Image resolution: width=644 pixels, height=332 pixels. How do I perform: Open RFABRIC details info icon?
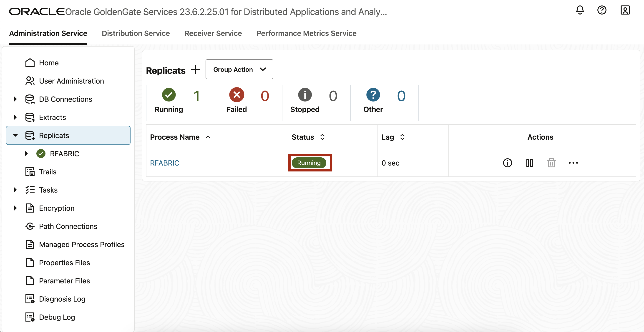coord(507,163)
